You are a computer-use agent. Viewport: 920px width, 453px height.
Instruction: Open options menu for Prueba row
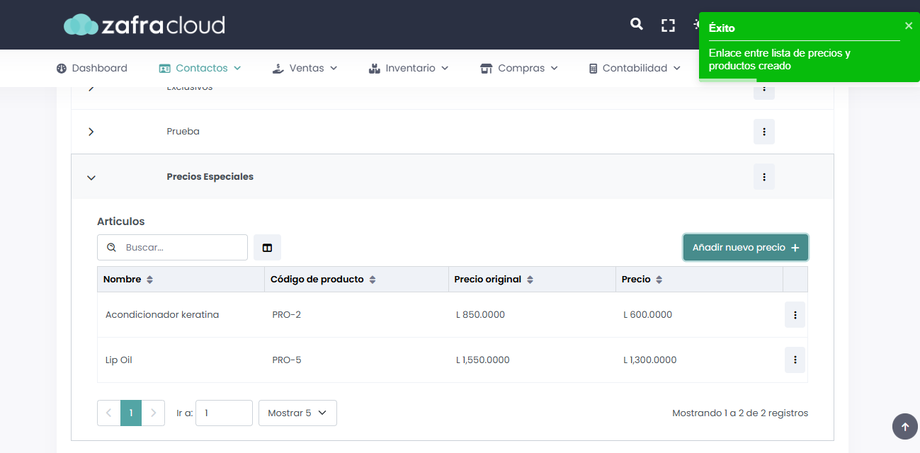(763, 132)
